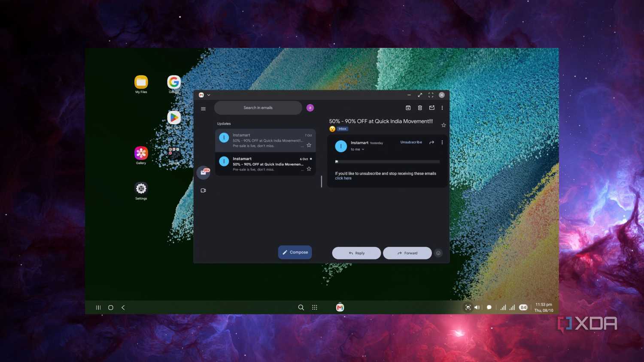The width and height of the screenshot is (644, 362).
Task: Click the Inbox label under the subject
Action: (x=342, y=129)
